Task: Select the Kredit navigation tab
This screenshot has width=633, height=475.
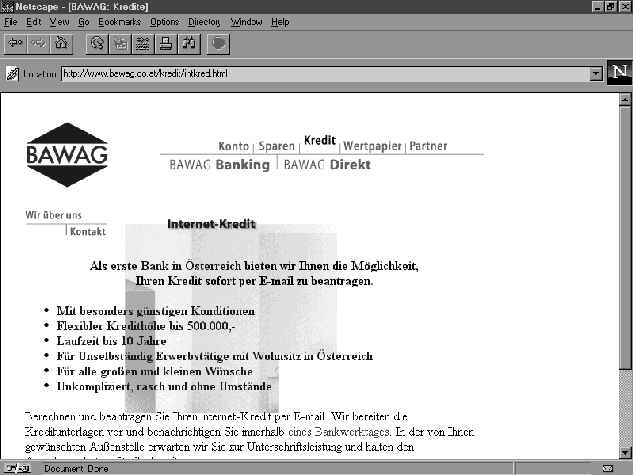Action: 320,140
